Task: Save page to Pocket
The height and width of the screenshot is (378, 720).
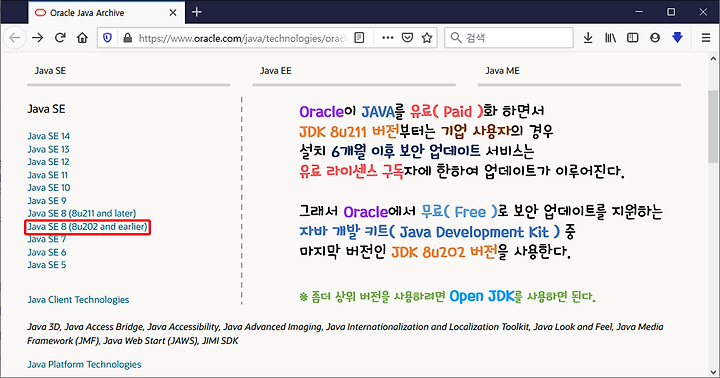Action: 407,38
